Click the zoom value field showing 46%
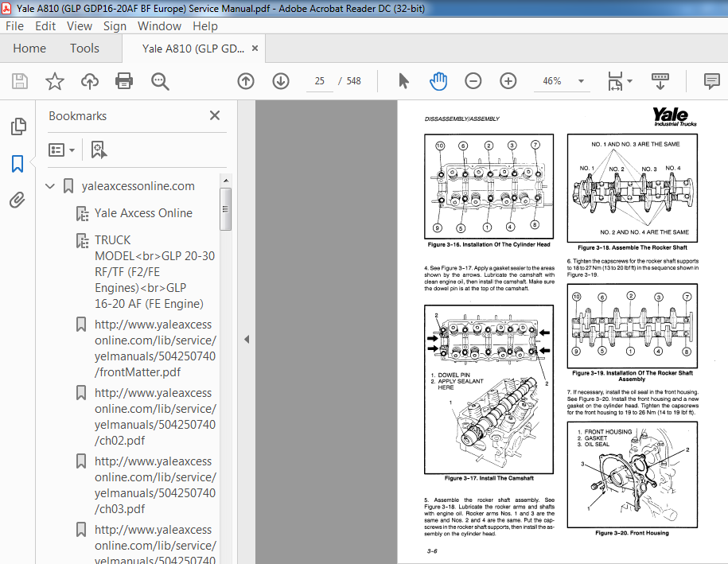The width and height of the screenshot is (728, 564). 552,81
